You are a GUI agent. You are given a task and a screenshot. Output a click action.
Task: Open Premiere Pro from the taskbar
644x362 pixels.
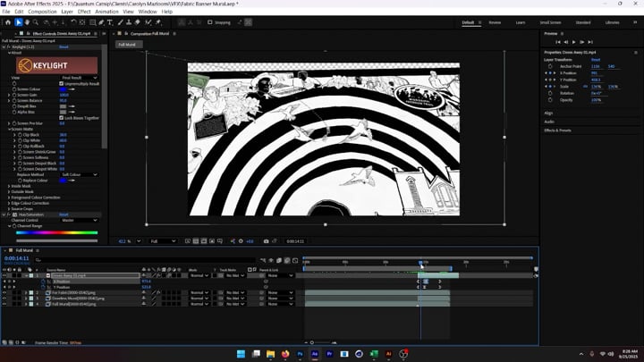click(x=329, y=354)
